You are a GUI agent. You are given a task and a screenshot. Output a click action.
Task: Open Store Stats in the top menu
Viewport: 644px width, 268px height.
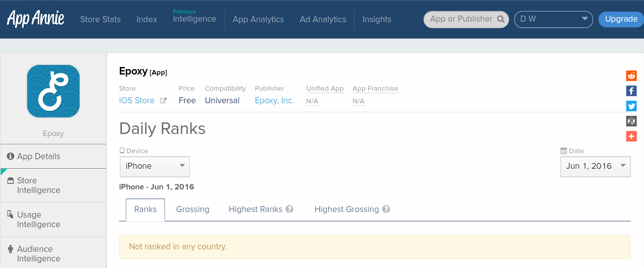[100, 19]
